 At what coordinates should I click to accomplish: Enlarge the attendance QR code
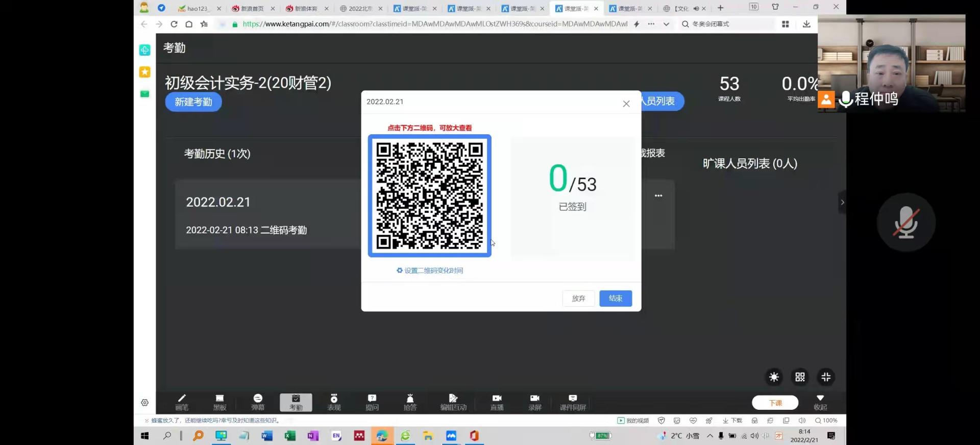click(429, 196)
